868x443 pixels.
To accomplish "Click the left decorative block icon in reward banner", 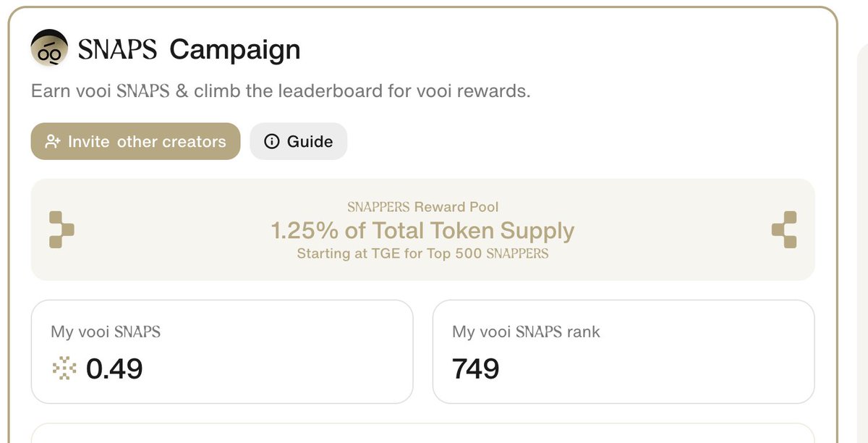I will pyautogui.click(x=61, y=230).
